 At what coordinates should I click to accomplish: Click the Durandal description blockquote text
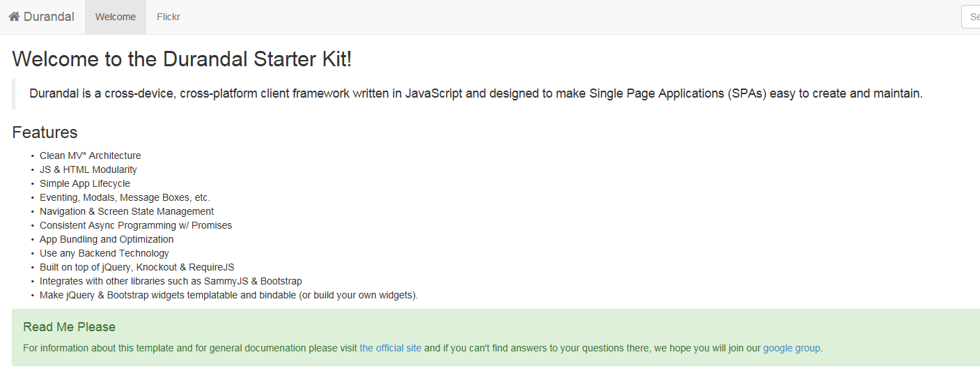pyautogui.click(x=476, y=93)
